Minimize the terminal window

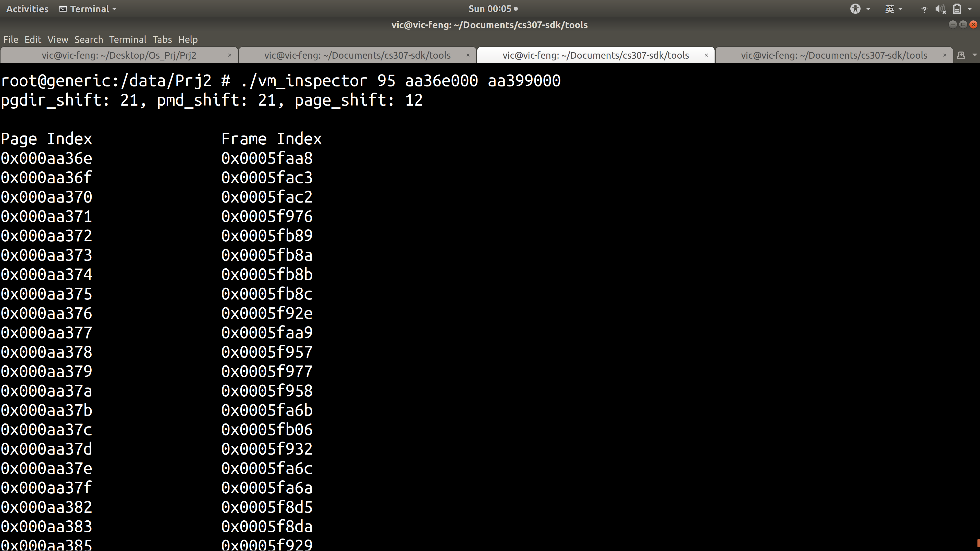953,24
